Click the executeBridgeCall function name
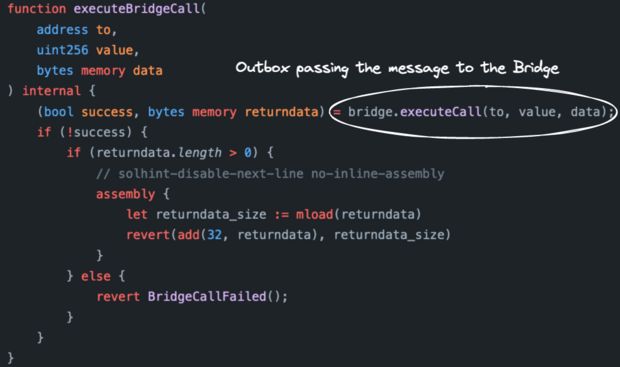The width and height of the screenshot is (620, 367). click(x=137, y=9)
